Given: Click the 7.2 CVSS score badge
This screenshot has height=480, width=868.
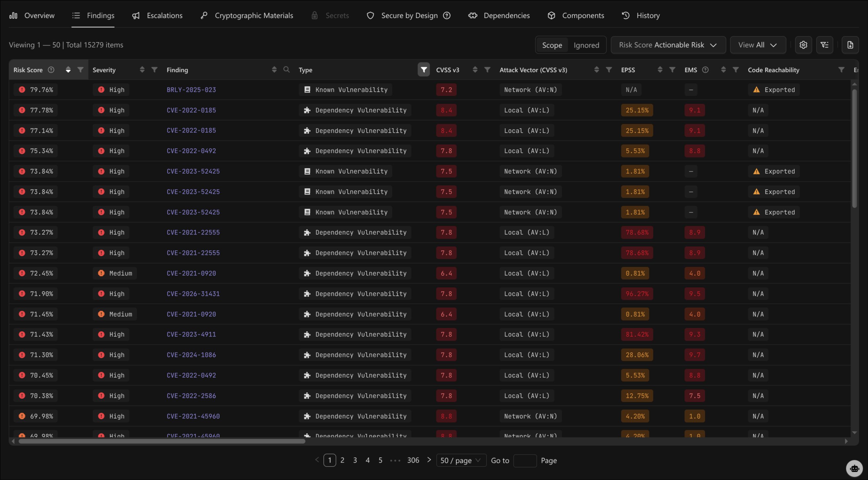Looking at the screenshot, I should pos(446,89).
